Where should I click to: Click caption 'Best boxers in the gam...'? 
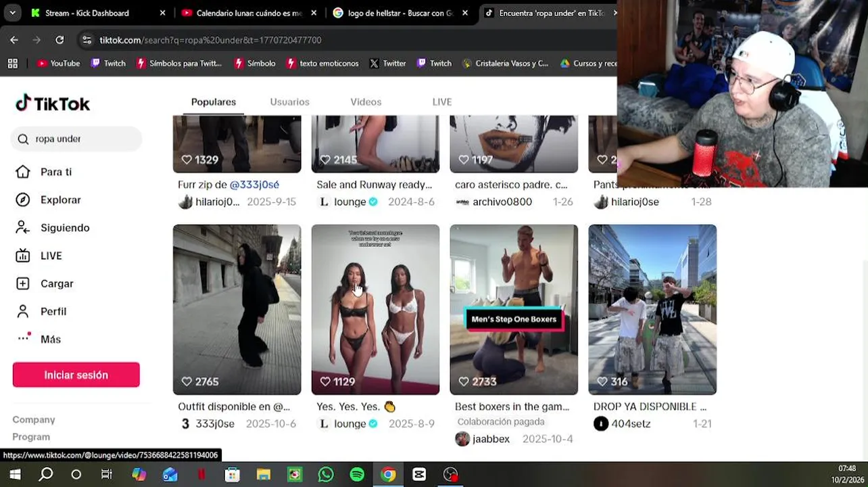(512, 407)
